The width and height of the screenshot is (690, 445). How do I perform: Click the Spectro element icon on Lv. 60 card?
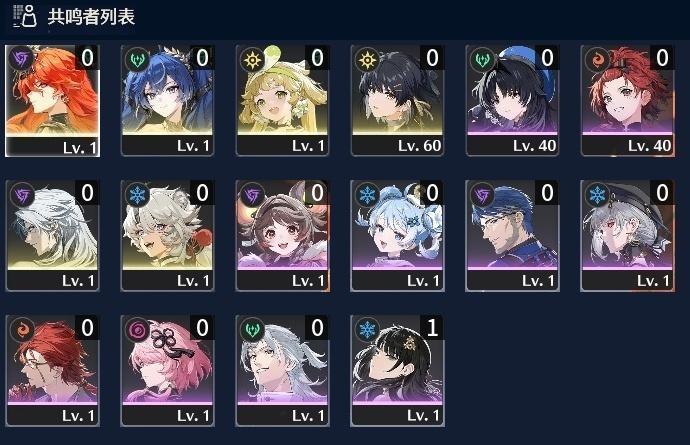(x=367, y=59)
